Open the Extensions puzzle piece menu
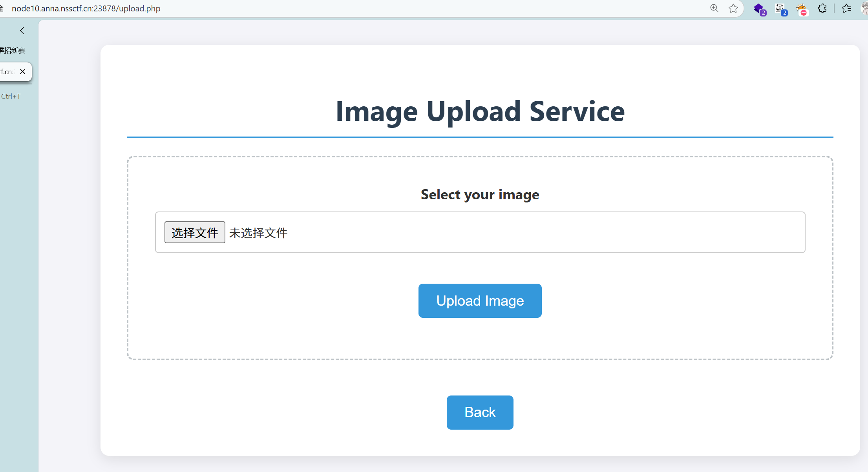 (x=822, y=8)
